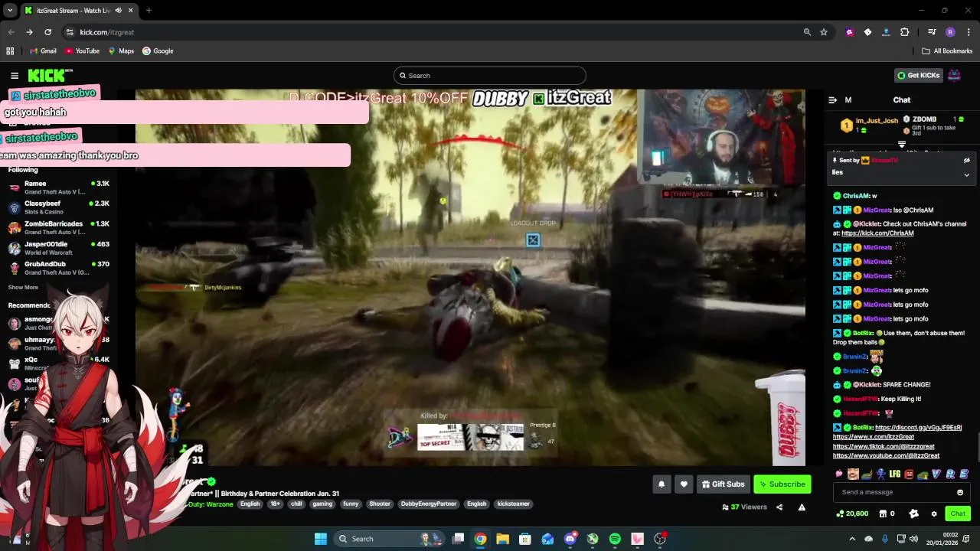Reload the page
The image size is (980, 551).
(x=47, y=32)
